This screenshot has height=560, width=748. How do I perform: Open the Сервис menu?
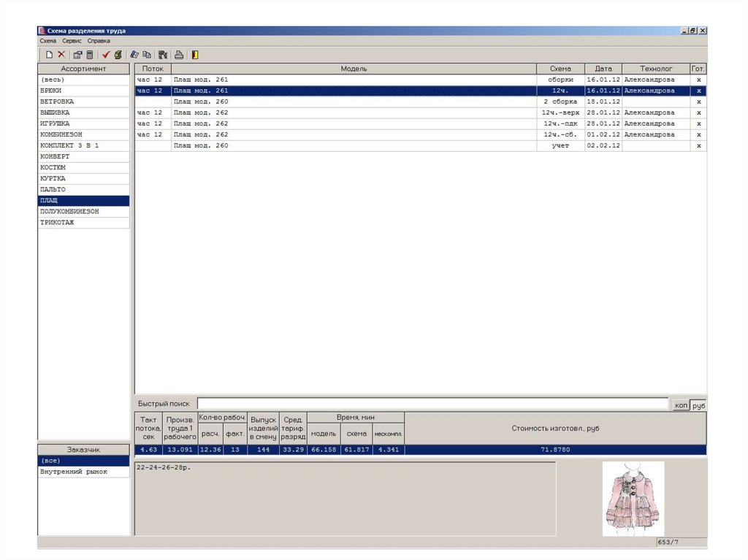click(72, 41)
